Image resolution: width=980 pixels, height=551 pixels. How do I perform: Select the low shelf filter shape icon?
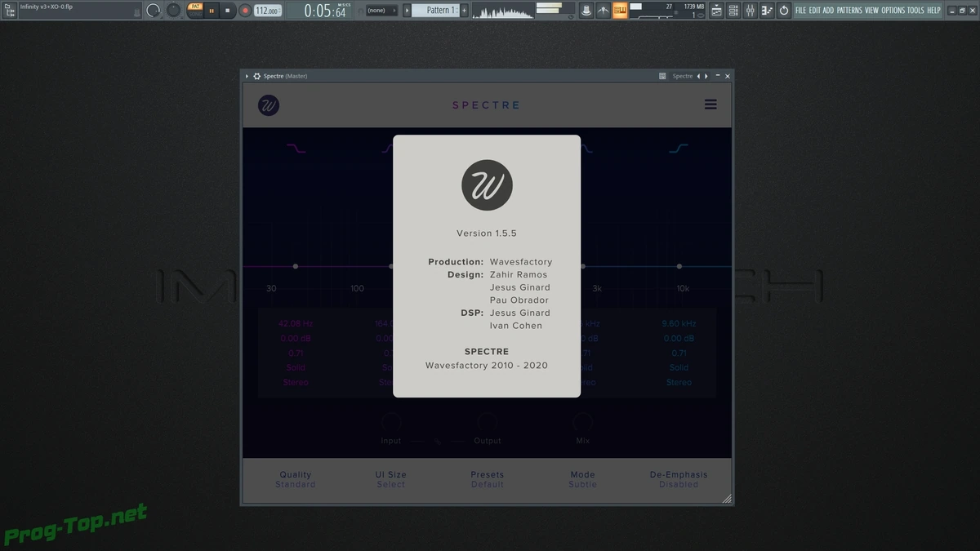tap(296, 149)
